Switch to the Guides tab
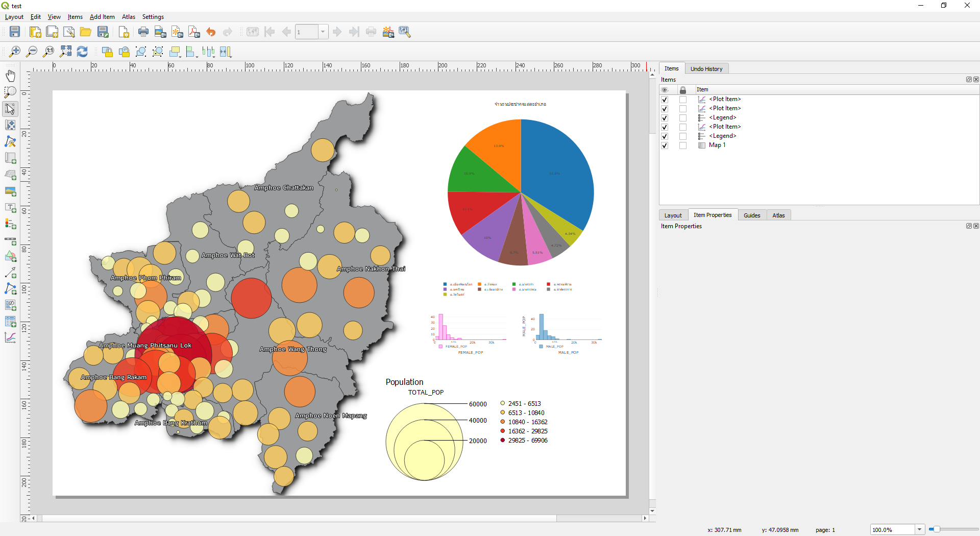Image resolution: width=980 pixels, height=536 pixels. point(752,215)
